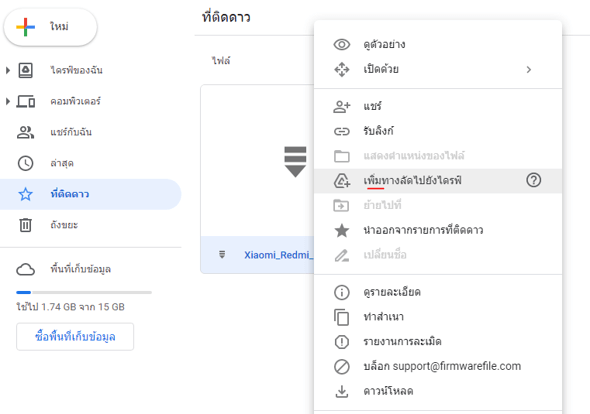Image resolution: width=590 pixels, height=414 pixels.
Task: Open the เปิดด้วย submenu chevron
Action: [529, 70]
